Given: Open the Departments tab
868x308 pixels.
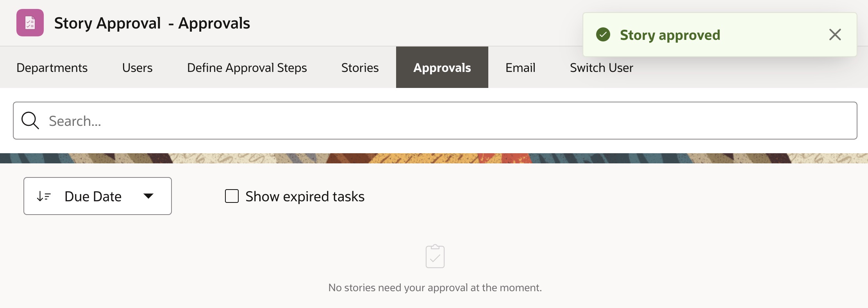Looking at the screenshot, I should click(52, 68).
